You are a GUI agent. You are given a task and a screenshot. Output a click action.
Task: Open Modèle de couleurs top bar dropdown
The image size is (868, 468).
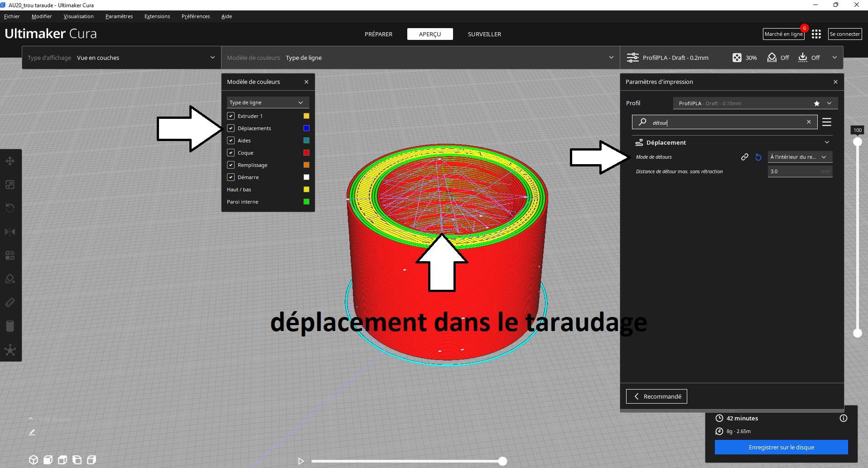point(420,58)
